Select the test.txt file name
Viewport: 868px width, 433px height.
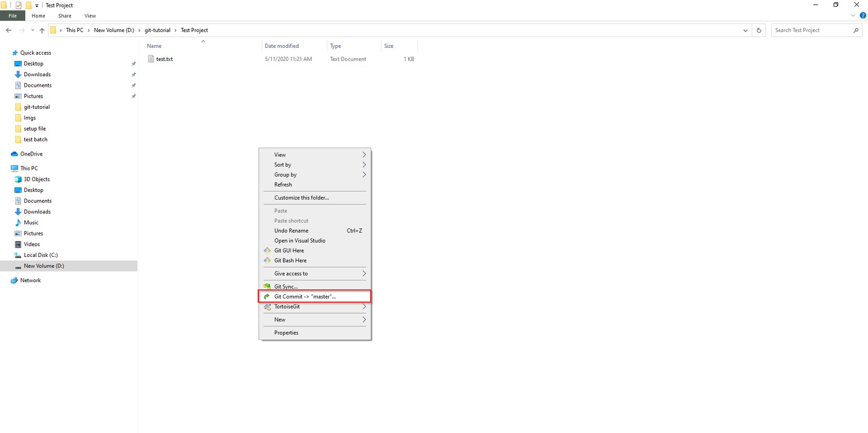pyautogui.click(x=165, y=59)
